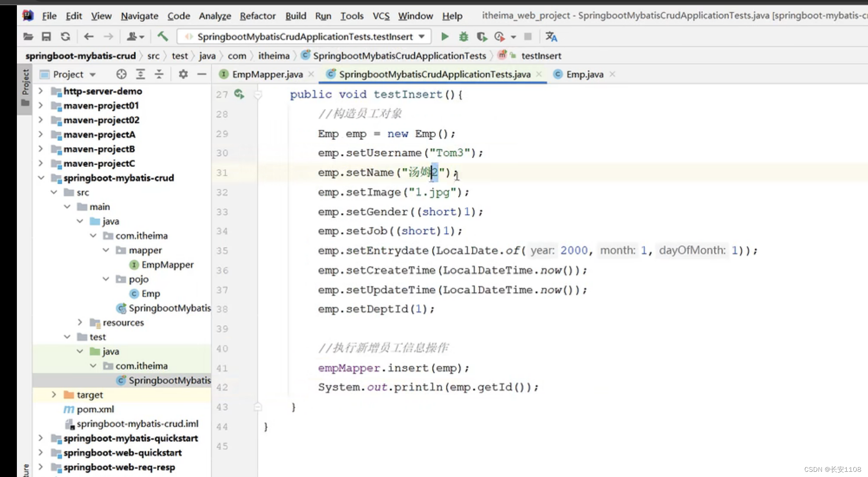Click breadcrumb itheima
Viewport: 868px width, 477px height.
(274, 56)
